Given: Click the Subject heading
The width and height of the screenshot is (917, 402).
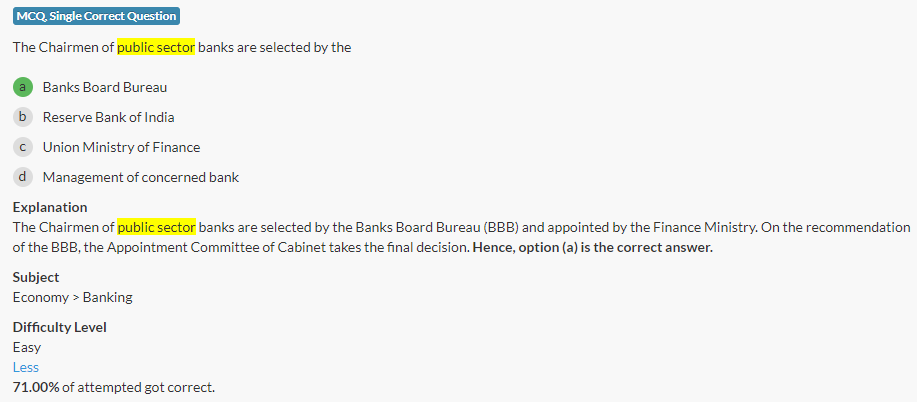Looking at the screenshot, I should click(36, 277).
